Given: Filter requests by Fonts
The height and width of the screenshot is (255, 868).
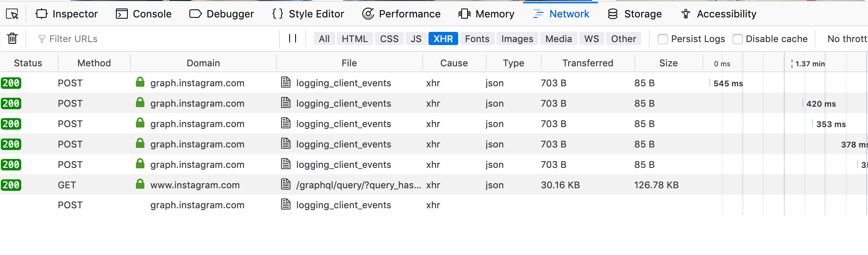Looking at the screenshot, I should (x=477, y=39).
